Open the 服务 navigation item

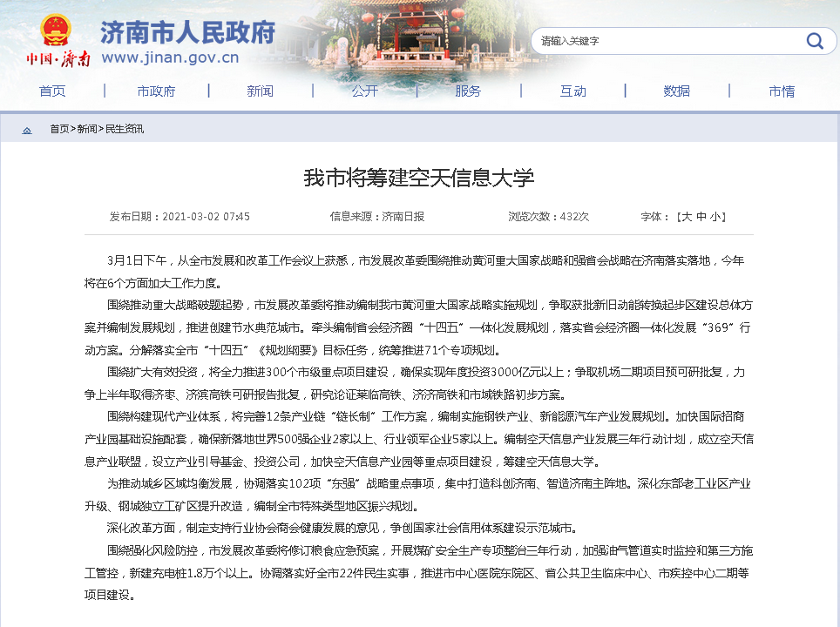468,91
